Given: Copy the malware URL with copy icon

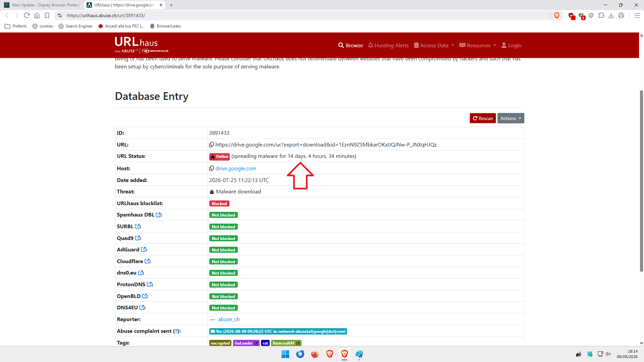Looking at the screenshot, I should coord(211,144).
